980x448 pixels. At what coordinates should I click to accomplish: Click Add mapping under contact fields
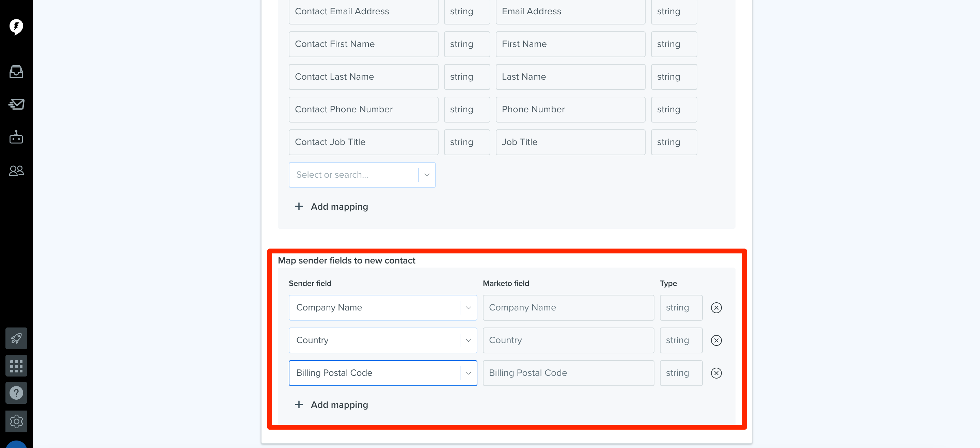point(331,207)
